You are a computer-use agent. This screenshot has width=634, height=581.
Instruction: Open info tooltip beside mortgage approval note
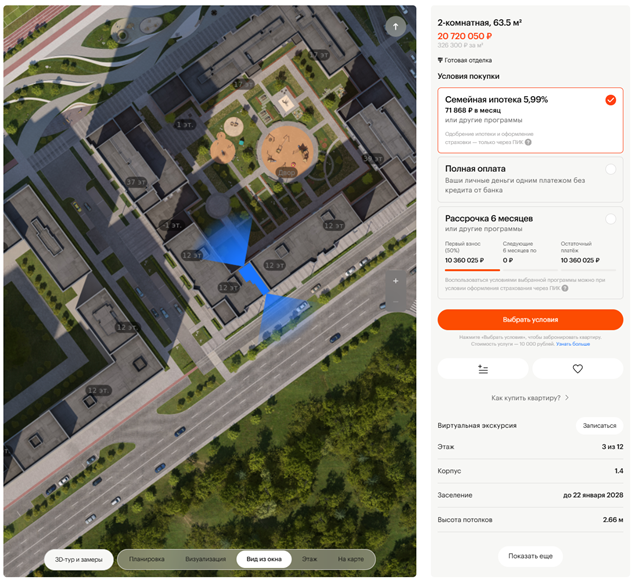point(528,142)
